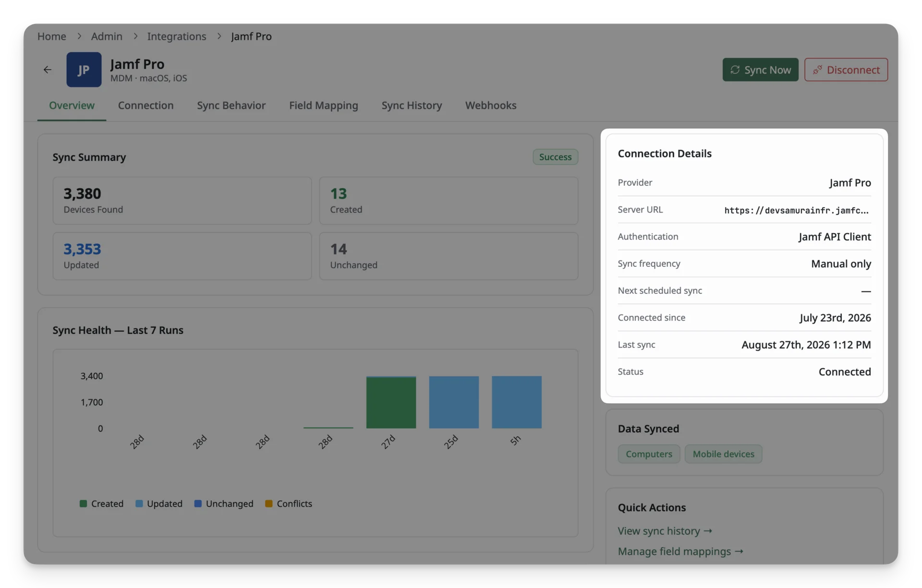Click the July 23rd, 2026 date
This screenshot has width=922, height=588.
[835, 318]
